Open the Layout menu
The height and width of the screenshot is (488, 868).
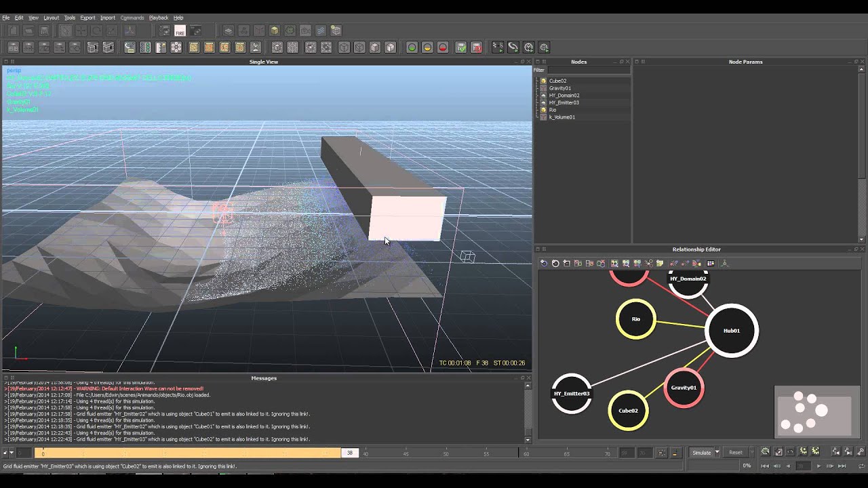tap(51, 18)
